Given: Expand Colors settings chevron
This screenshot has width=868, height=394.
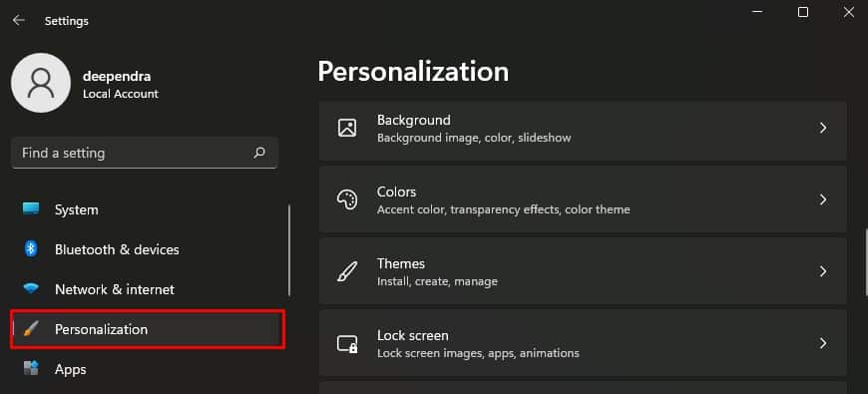Looking at the screenshot, I should pos(823,199).
